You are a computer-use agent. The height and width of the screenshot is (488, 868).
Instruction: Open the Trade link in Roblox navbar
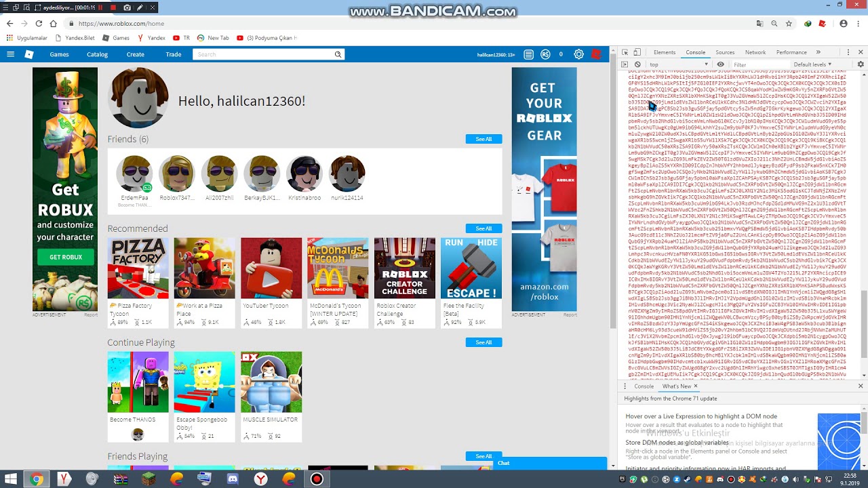tap(174, 54)
